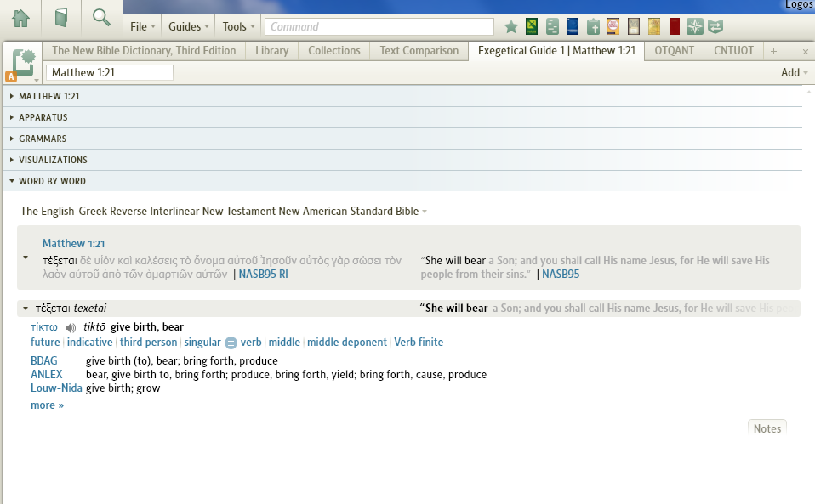Click the middle deponent tag

(347, 342)
